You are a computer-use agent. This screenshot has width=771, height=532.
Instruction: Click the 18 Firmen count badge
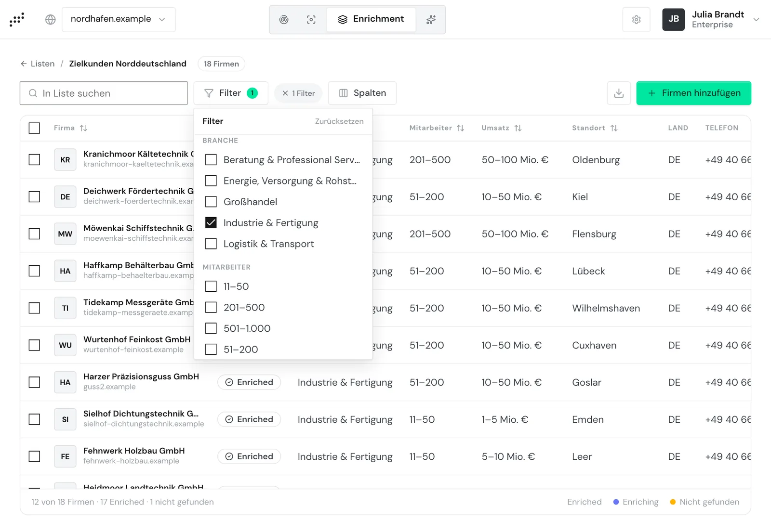click(221, 64)
